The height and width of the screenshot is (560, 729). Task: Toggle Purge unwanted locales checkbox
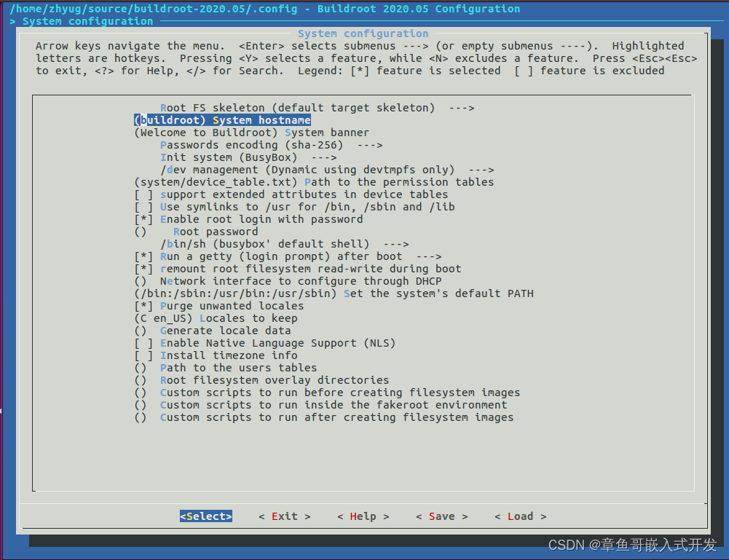point(219,307)
